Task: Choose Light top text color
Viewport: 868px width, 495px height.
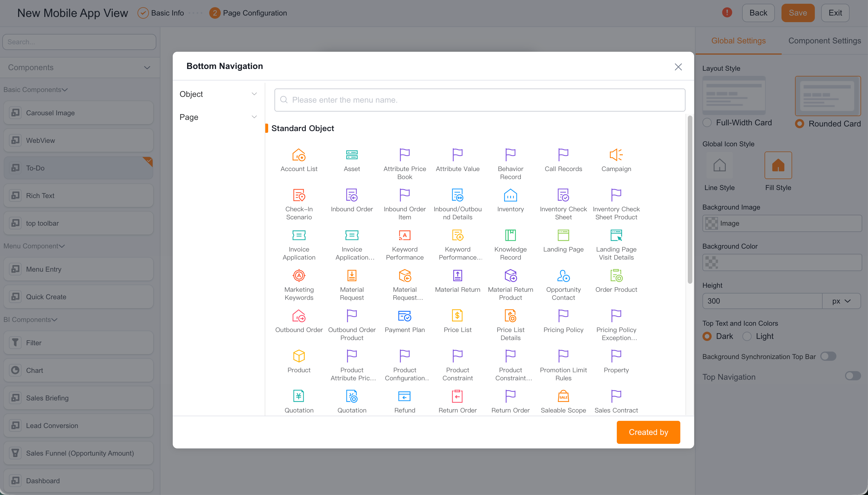Action: (x=747, y=336)
